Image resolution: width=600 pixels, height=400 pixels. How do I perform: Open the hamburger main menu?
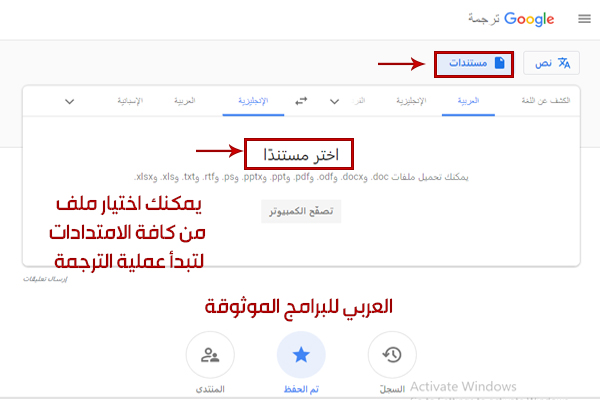coord(583,18)
